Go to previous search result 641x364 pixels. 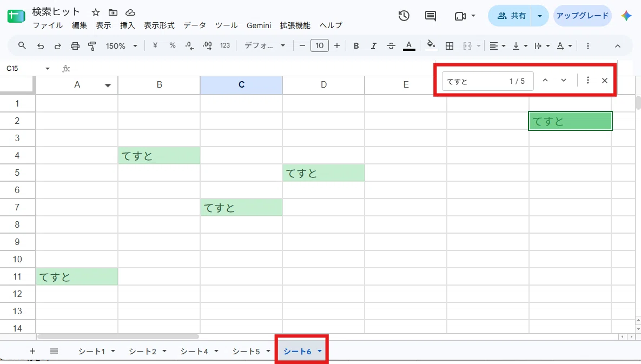(x=545, y=81)
